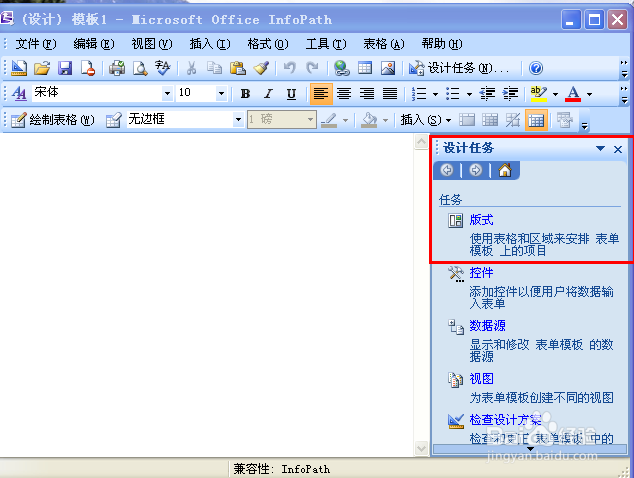The image size is (634, 478).
Task: Expand bullets list dropdown arrow
Action: click(469, 94)
